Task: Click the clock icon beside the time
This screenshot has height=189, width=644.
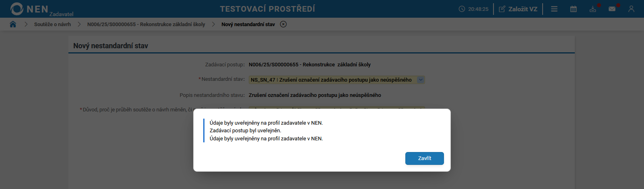Action: (462, 9)
